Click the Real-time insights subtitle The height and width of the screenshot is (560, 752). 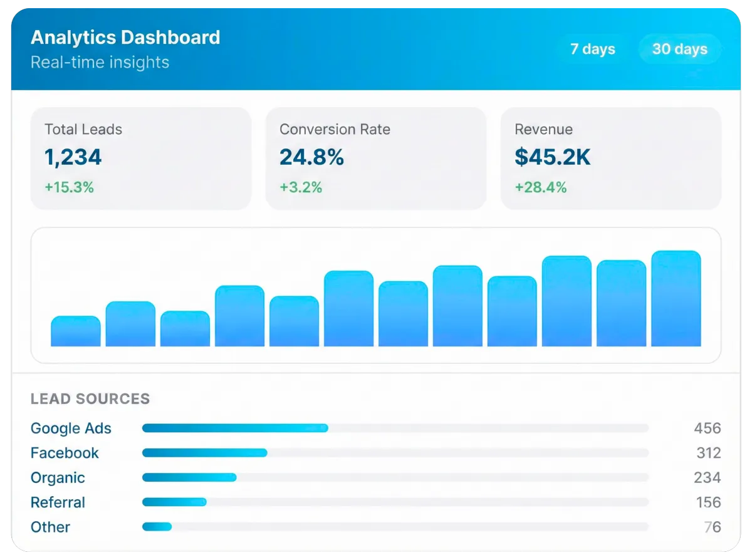100,63
